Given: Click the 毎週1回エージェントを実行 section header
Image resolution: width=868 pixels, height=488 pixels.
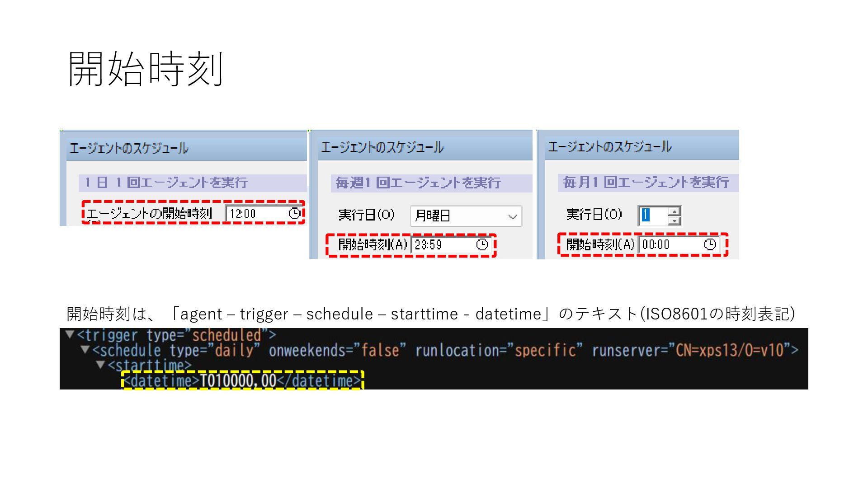Looking at the screenshot, I should click(418, 183).
